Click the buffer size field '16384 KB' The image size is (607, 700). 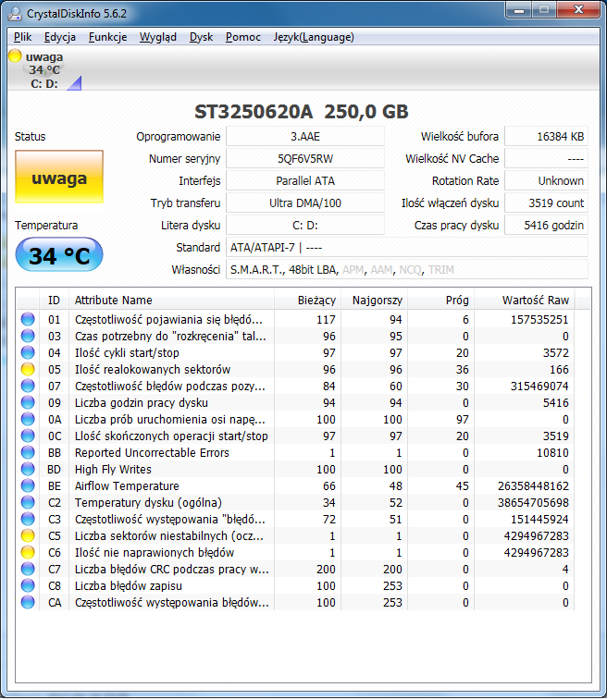[546, 136]
